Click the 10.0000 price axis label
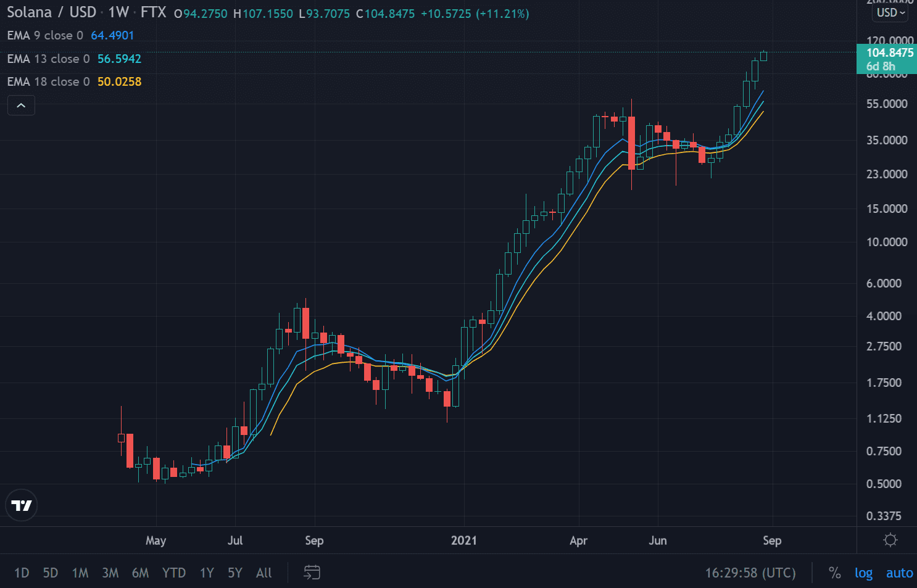Screen dimensions: 917x588 pyautogui.click(x=887, y=242)
